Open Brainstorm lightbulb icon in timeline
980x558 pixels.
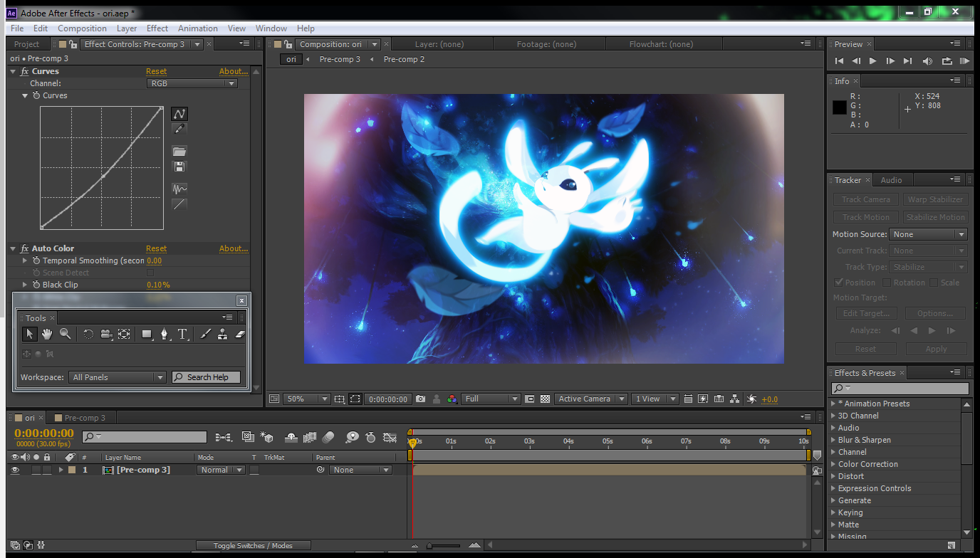(x=352, y=437)
